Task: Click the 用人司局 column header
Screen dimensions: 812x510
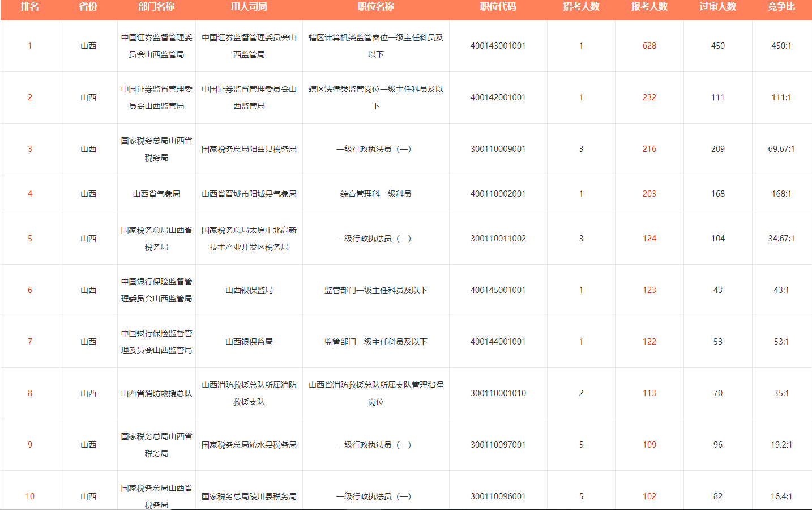Action: 249,7
